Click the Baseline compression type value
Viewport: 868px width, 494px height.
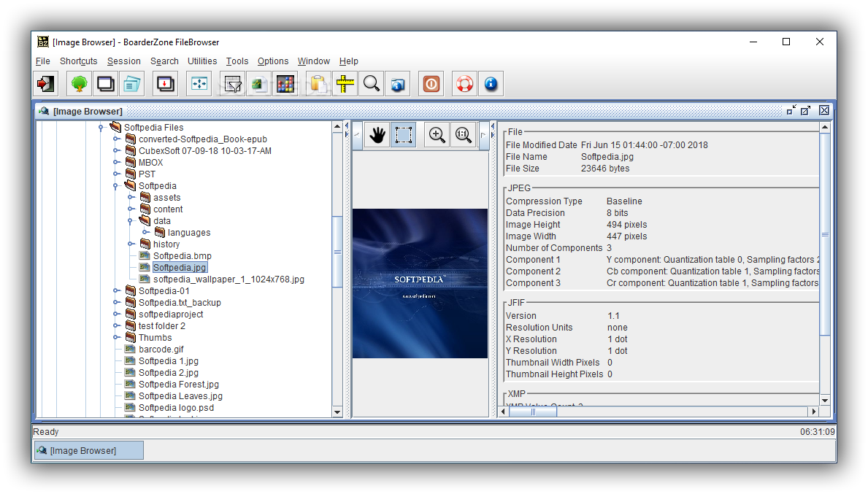624,201
